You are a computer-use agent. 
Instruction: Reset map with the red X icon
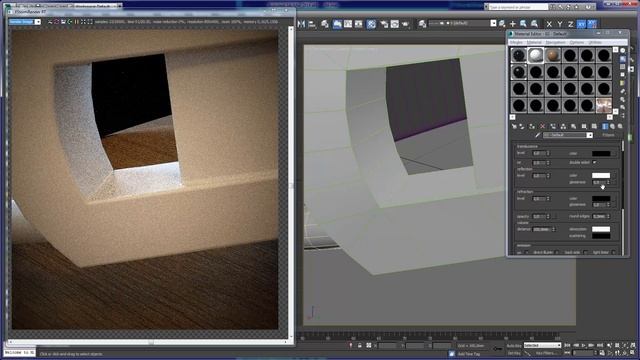542,126
